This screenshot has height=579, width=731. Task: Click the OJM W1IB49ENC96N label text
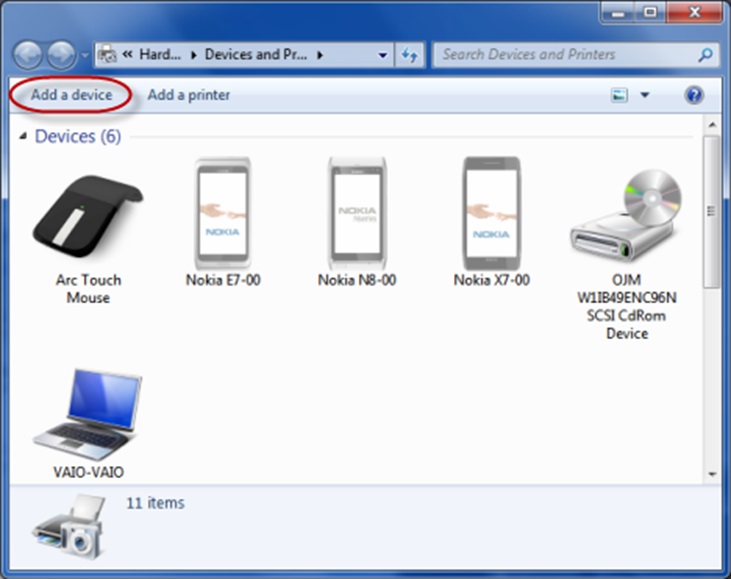coord(627,289)
